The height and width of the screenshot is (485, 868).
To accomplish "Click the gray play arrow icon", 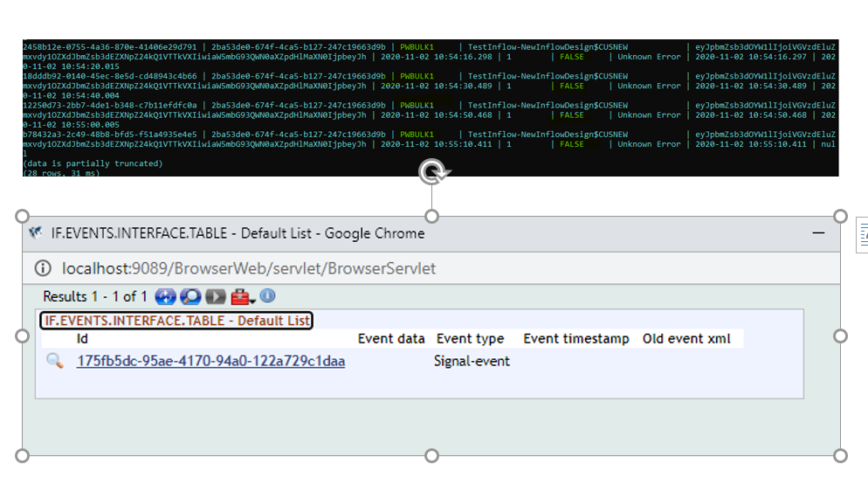I will (215, 296).
